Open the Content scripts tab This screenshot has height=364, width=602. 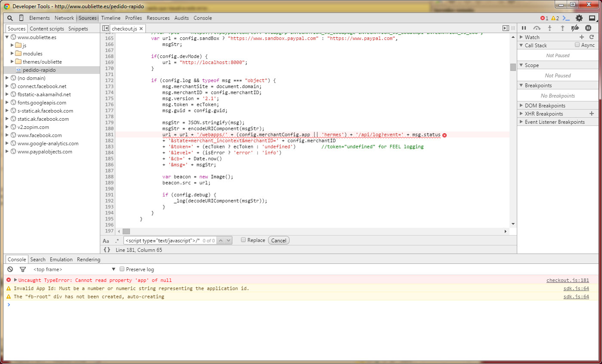coord(47,29)
